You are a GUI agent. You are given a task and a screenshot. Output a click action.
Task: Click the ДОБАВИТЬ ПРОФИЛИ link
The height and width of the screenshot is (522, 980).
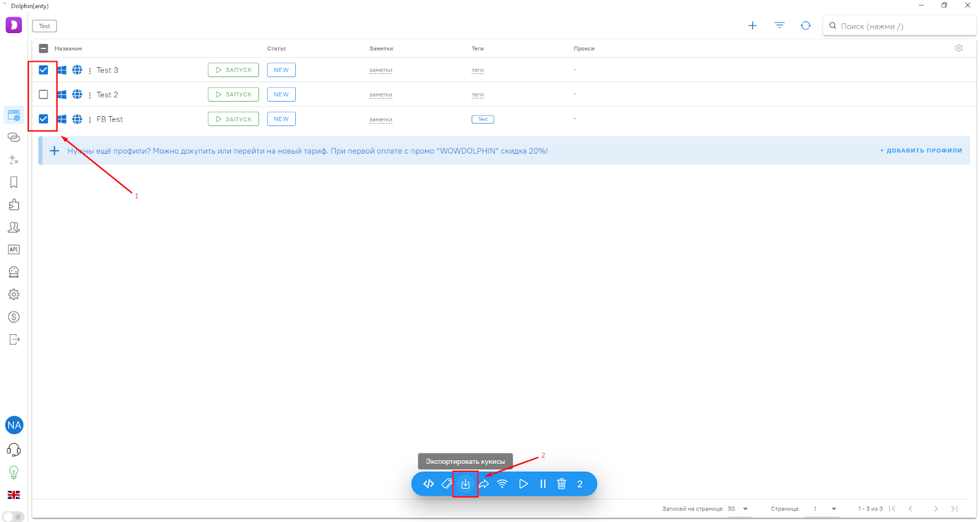tap(921, 151)
